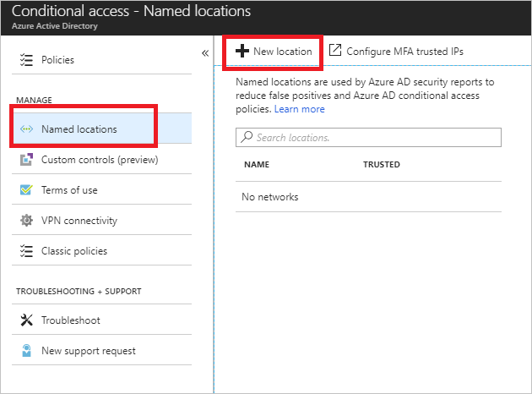
Task: Open Configure MFA trusted IPs
Action: coord(404,52)
